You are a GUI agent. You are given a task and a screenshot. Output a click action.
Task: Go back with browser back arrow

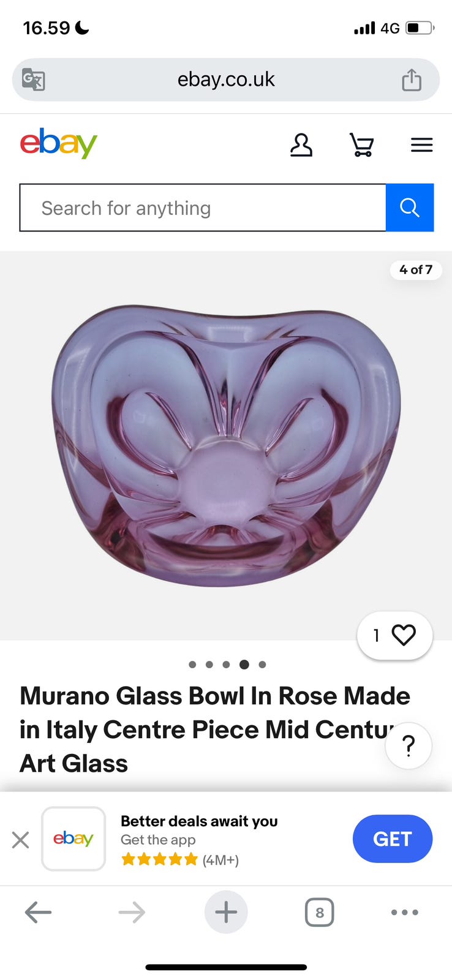pyautogui.click(x=38, y=912)
